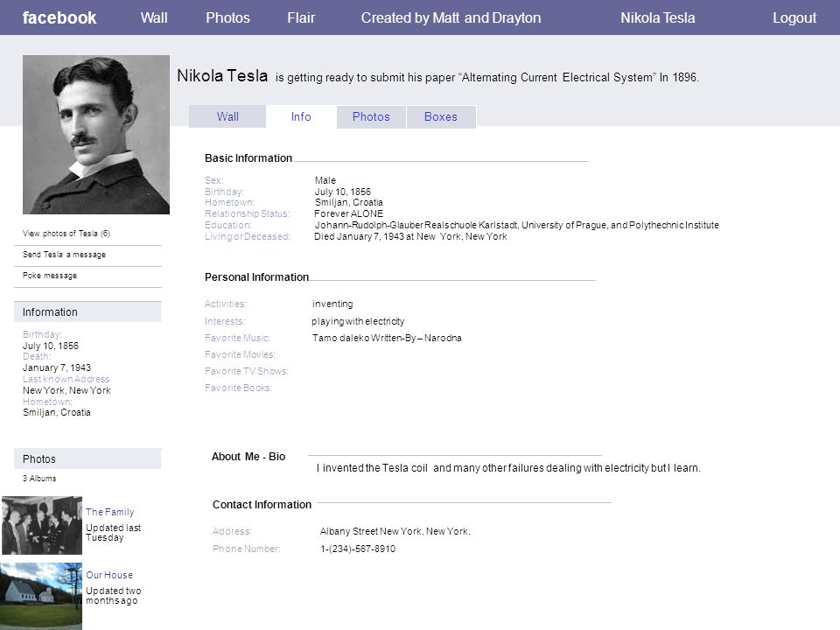This screenshot has height=630, width=840.
Task: Click 'July 10, 1856' in Basic Information
Action: (x=343, y=192)
